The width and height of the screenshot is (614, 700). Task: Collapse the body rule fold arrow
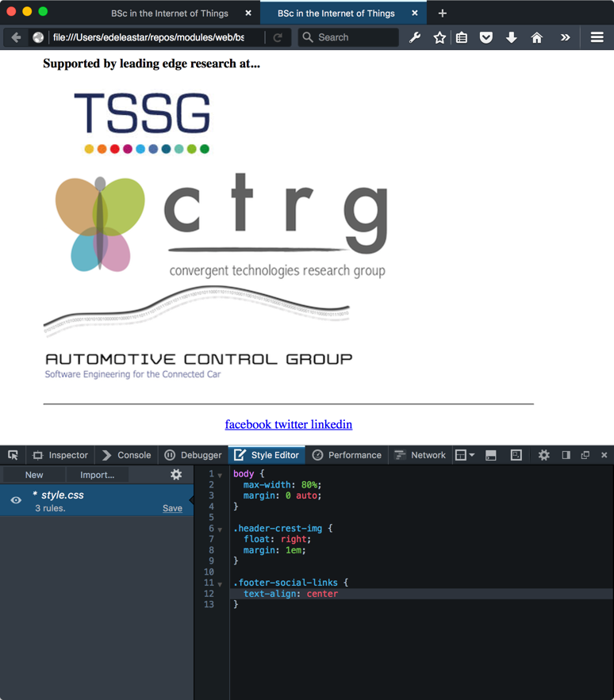point(220,475)
